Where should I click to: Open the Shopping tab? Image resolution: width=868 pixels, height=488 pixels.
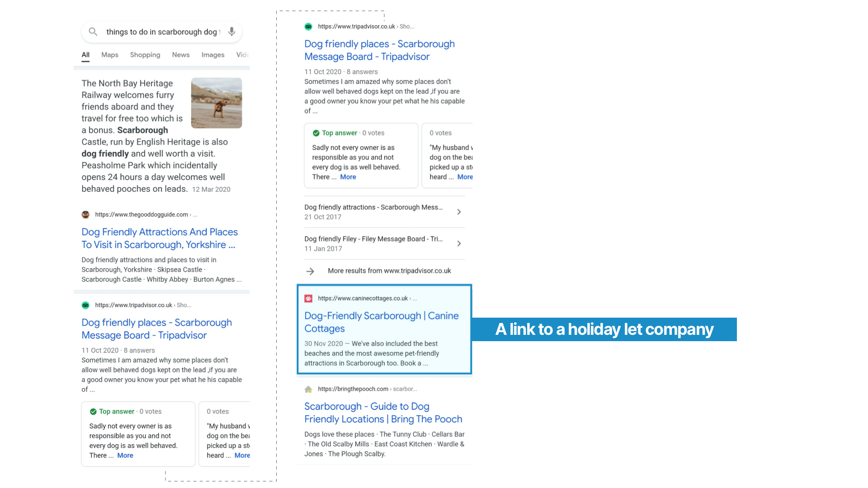click(145, 55)
